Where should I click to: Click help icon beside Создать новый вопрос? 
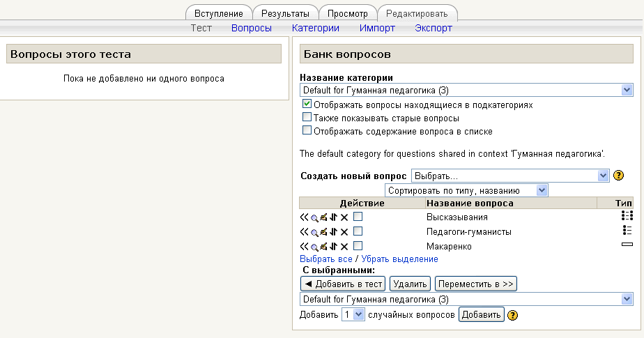tap(618, 176)
